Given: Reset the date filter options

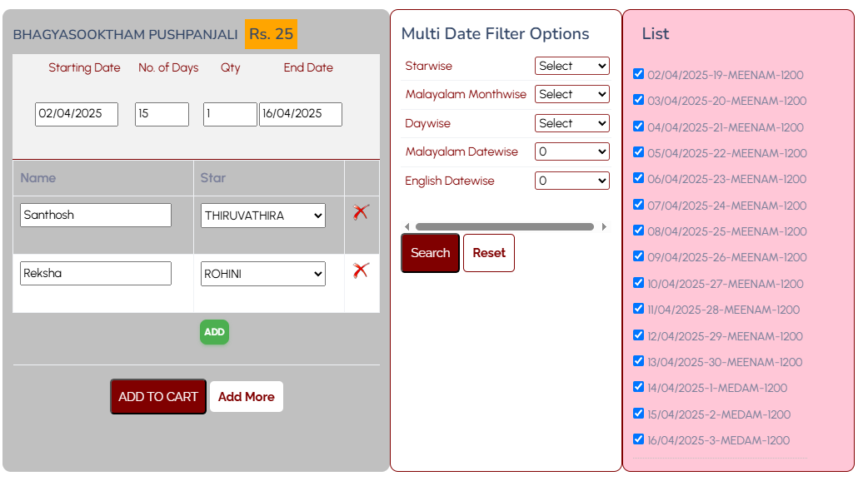Looking at the screenshot, I should [x=489, y=253].
